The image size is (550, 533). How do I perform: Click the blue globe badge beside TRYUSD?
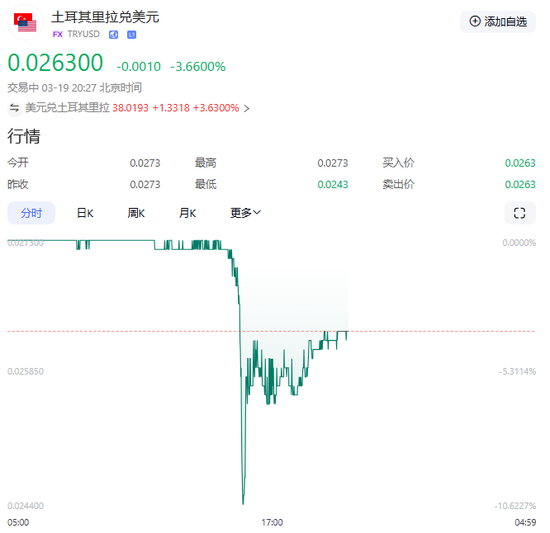(x=113, y=34)
